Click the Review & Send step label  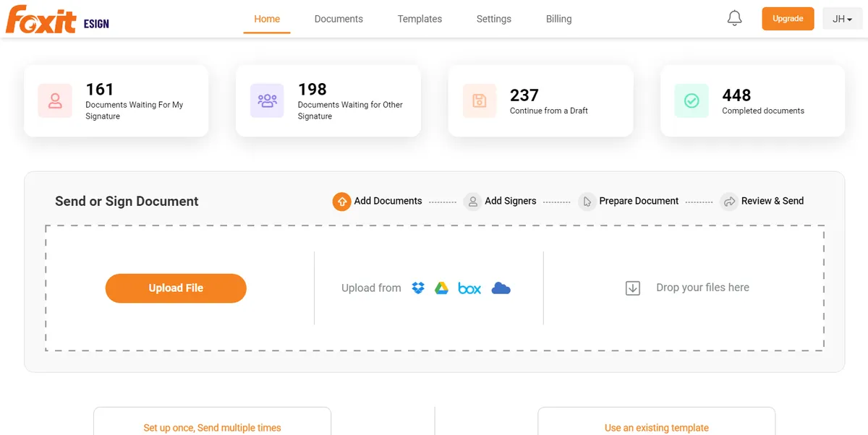point(773,201)
